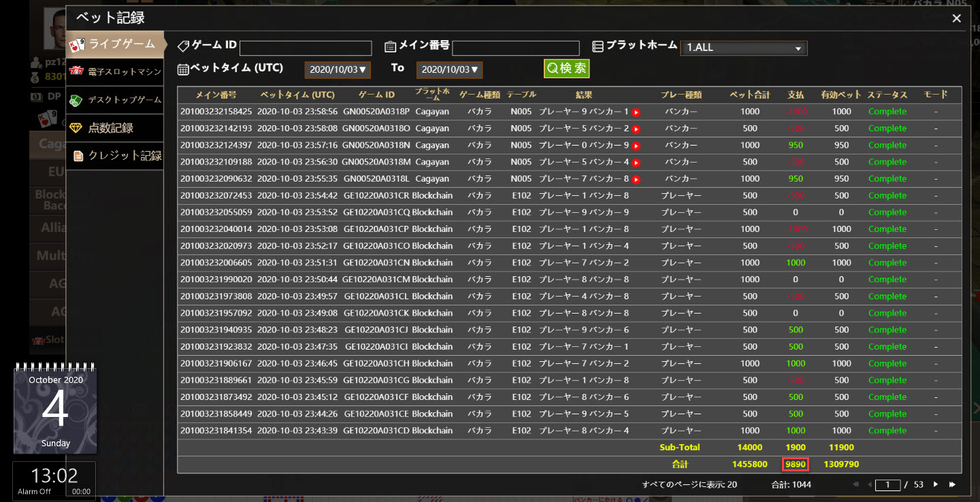This screenshot has width=980, height=502.
Task: Open the 点数記録 tab
Action: click(116, 128)
